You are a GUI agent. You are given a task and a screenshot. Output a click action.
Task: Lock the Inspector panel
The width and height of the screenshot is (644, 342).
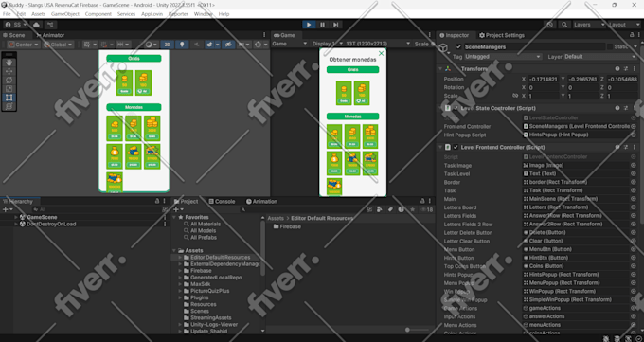pos(632,35)
